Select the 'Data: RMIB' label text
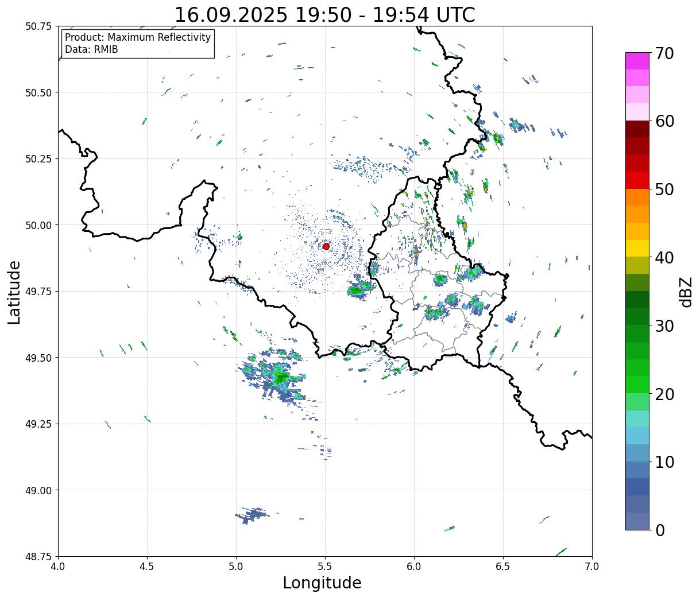Viewport: 700px width, 597px height. (x=91, y=50)
